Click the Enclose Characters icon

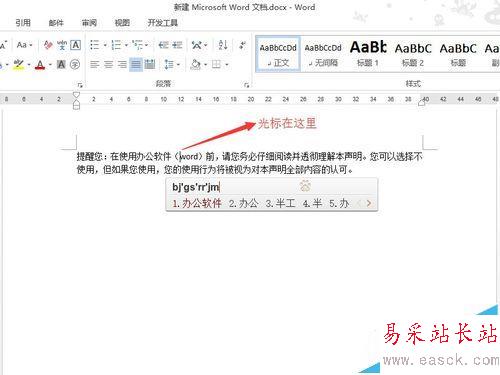[x=75, y=64]
